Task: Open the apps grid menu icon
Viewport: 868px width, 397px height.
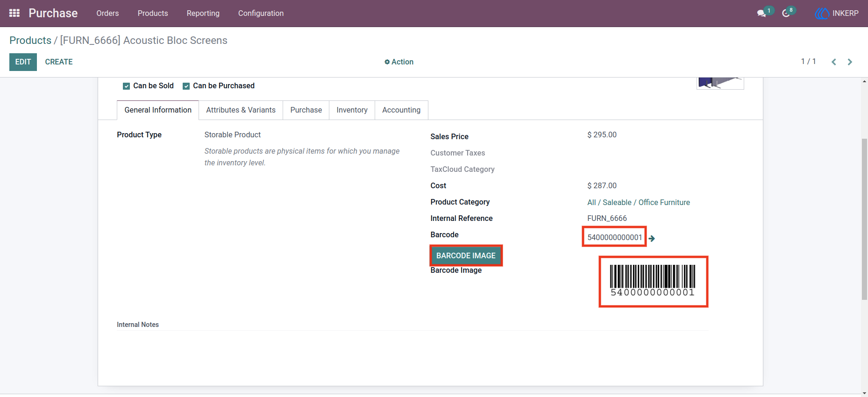Action: 14,13
